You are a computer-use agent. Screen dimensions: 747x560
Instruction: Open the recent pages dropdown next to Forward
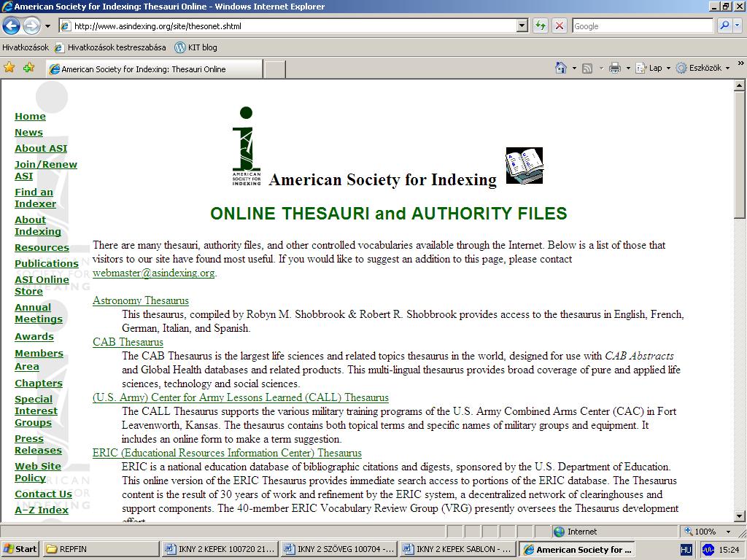[x=47, y=26]
